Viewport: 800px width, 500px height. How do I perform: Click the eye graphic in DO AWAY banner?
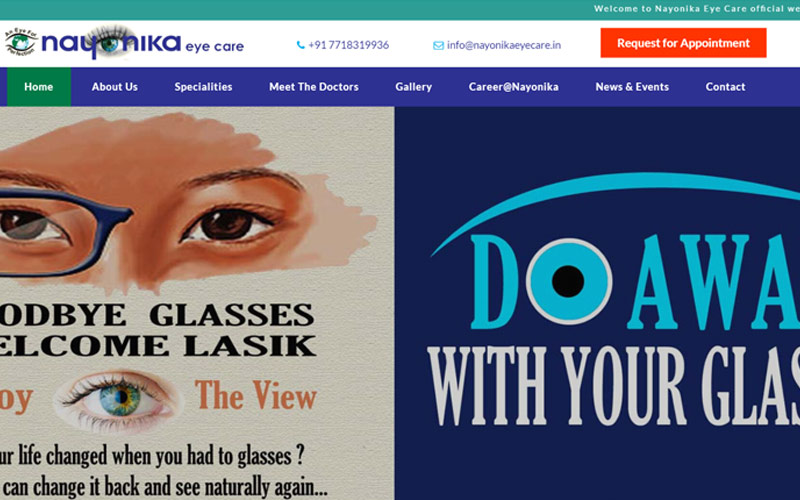(x=569, y=281)
